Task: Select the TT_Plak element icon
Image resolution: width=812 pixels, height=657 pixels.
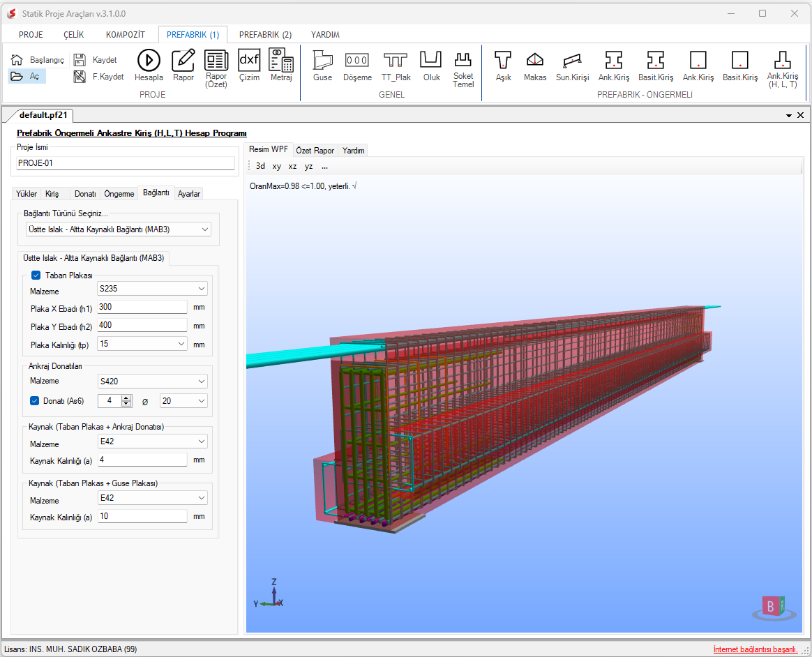Action: point(396,65)
